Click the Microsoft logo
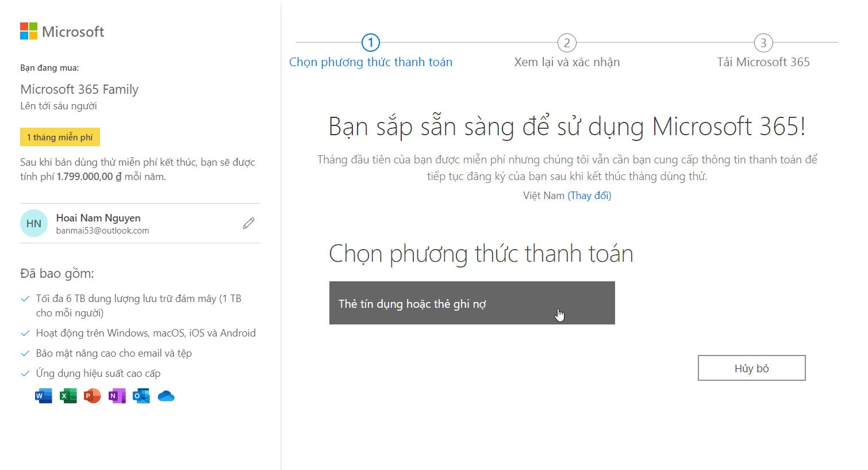 [62, 32]
